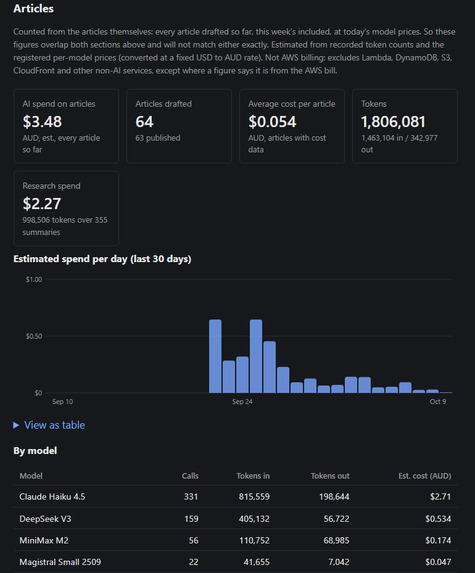Select the Research spend value $2.27
The image size is (475, 573).
42,204
